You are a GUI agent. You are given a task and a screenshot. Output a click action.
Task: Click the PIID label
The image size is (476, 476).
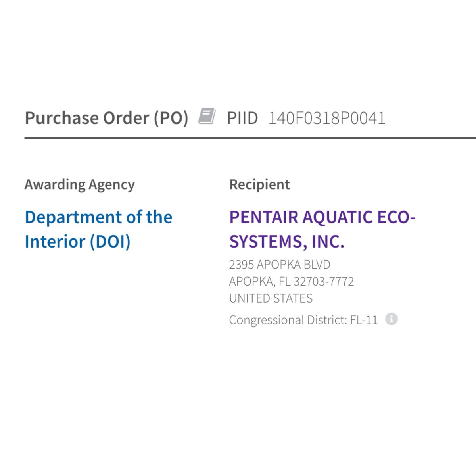click(x=242, y=118)
